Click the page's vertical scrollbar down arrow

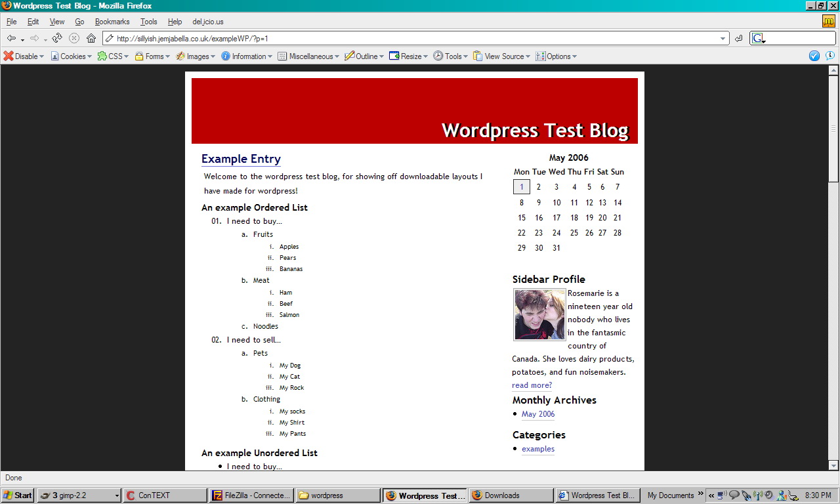[833, 465]
